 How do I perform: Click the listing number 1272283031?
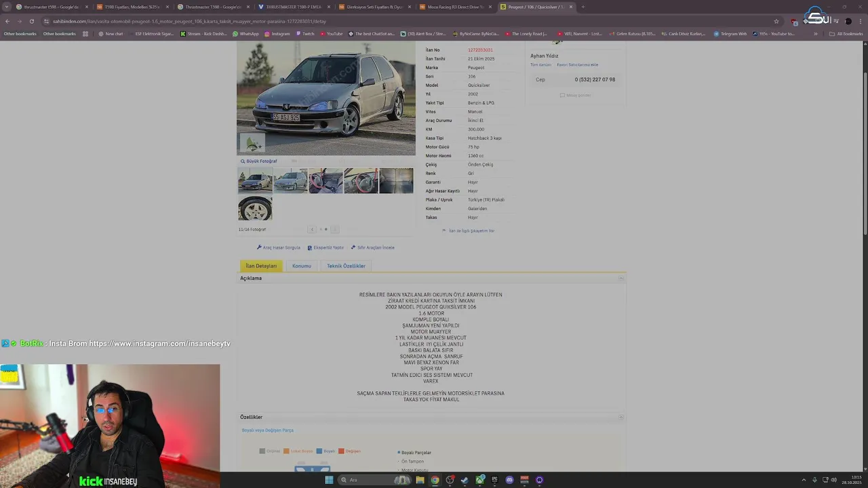coord(480,50)
